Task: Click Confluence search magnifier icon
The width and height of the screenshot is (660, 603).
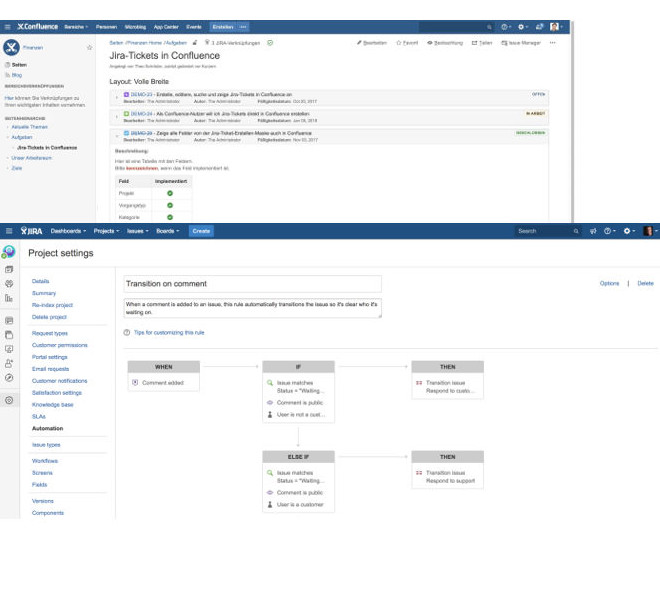Action: point(489,27)
